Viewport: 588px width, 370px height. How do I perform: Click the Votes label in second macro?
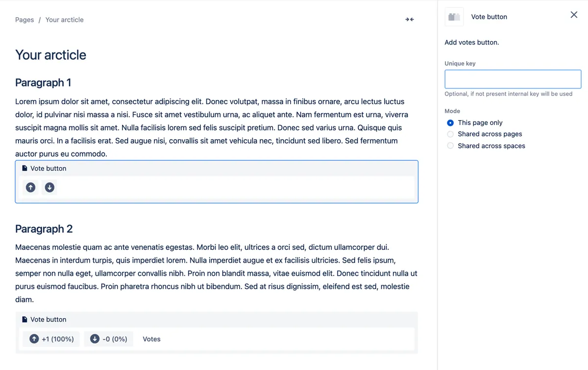[151, 339]
